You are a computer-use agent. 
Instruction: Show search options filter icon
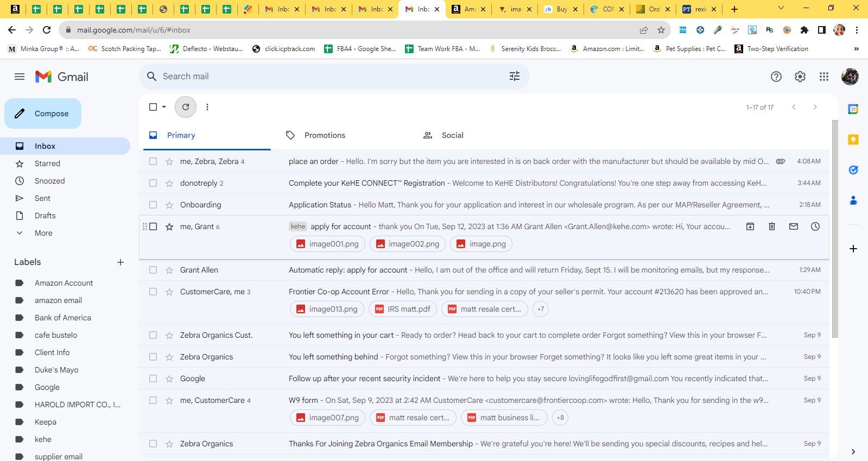point(515,77)
